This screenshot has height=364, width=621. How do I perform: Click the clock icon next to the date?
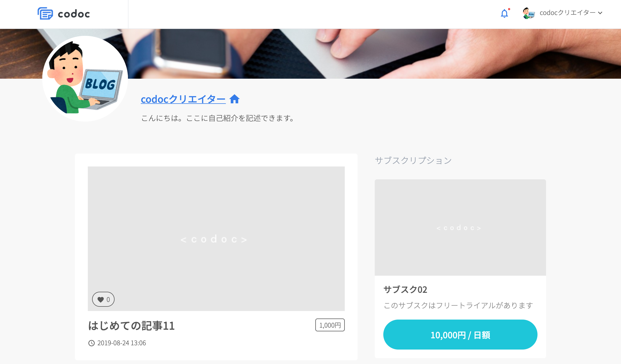point(92,343)
